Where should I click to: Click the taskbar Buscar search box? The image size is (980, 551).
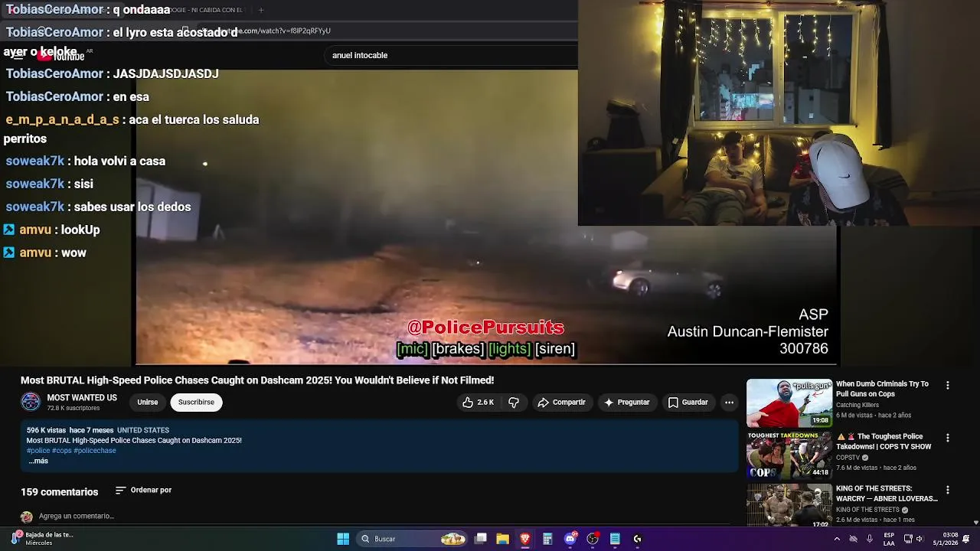coord(413,539)
